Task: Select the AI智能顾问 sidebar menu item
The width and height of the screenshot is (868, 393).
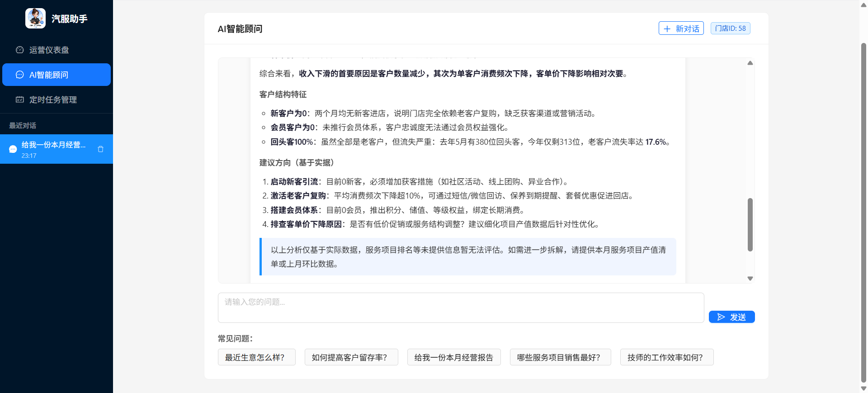Action: pyautogui.click(x=57, y=75)
